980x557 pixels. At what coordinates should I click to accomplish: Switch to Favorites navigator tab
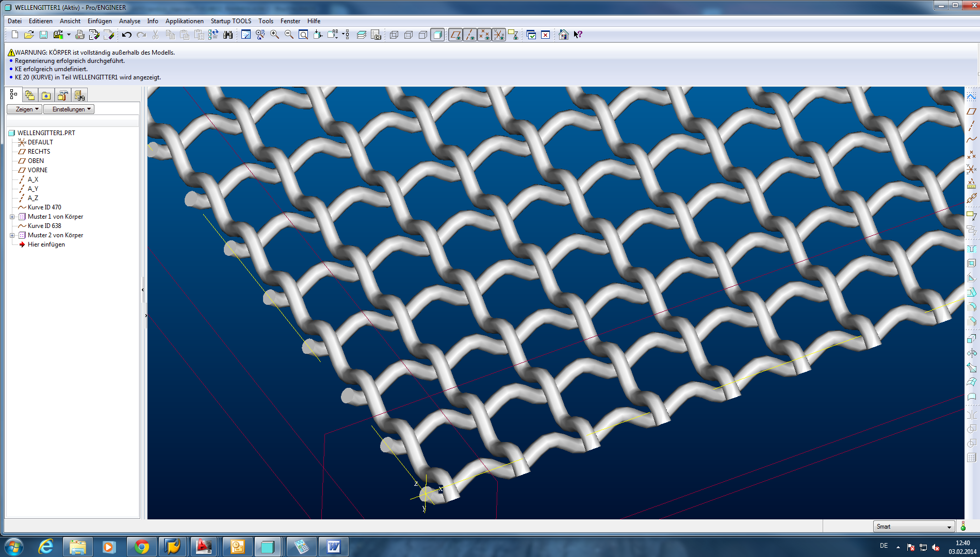(x=46, y=95)
